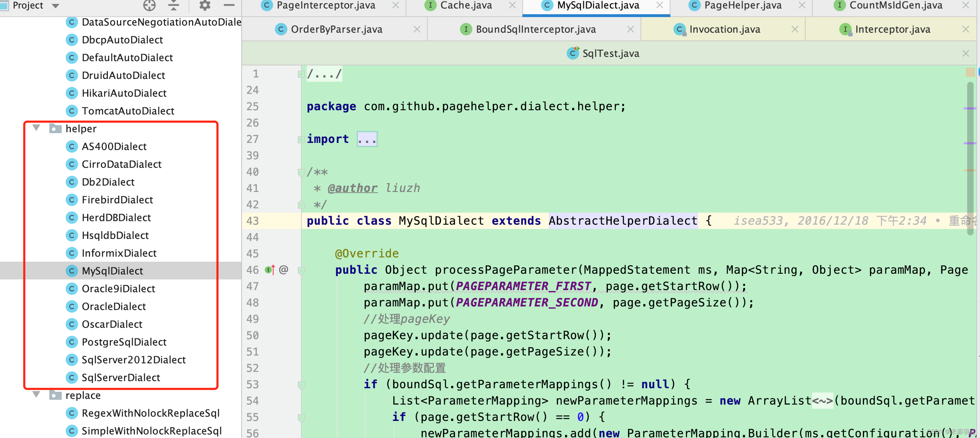This screenshot has width=980, height=438.
Task: Open the OracleDialect class
Action: [114, 307]
